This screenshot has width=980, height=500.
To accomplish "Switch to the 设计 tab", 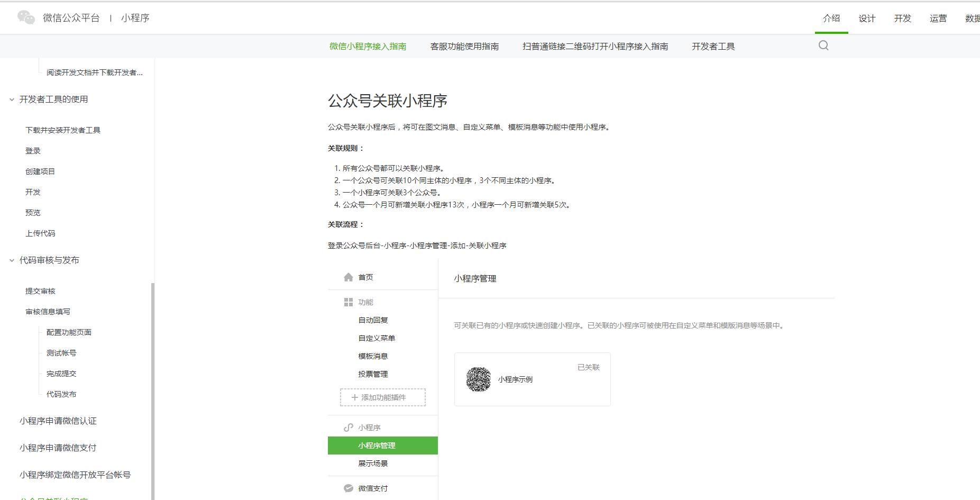I will [867, 19].
